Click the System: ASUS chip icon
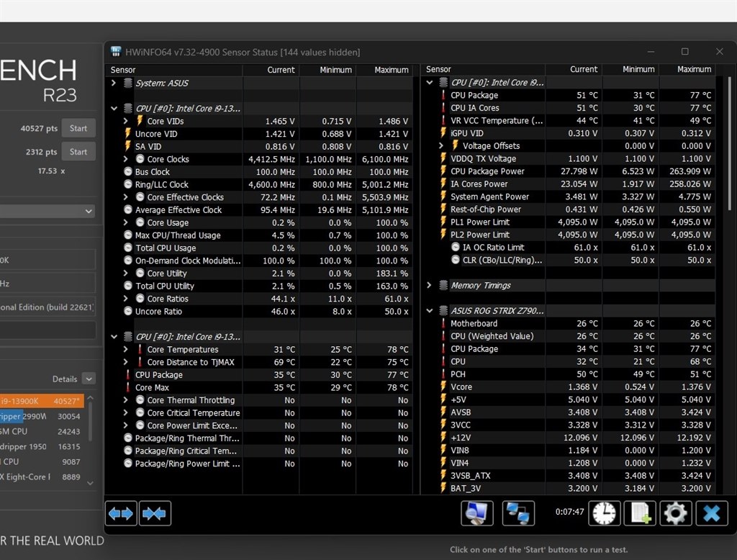 click(127, 83)
